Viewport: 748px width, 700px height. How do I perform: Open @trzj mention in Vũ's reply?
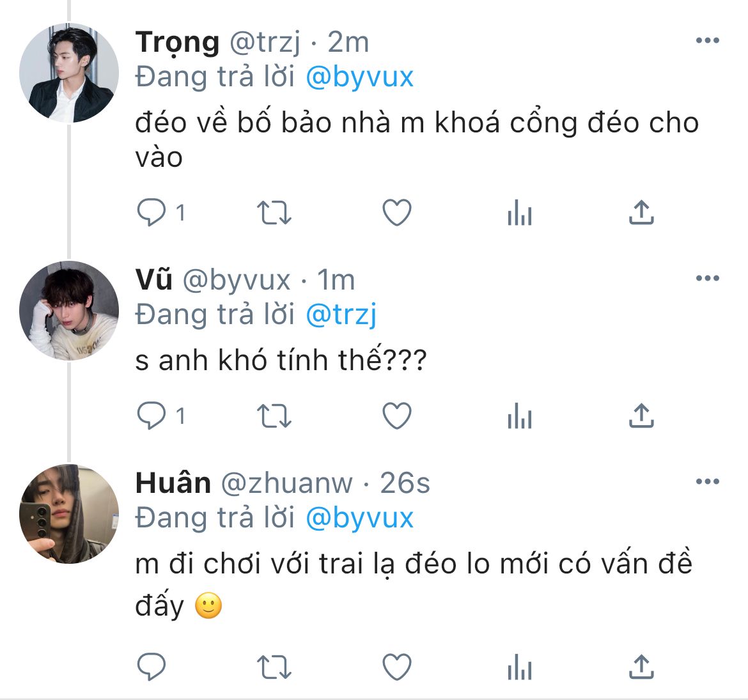tap(341, 315)
